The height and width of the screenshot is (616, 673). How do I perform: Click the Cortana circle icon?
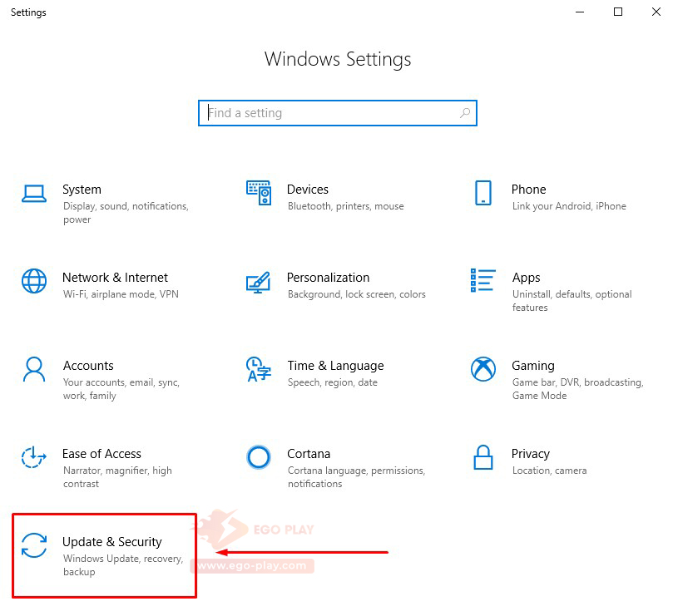(259, 457)
